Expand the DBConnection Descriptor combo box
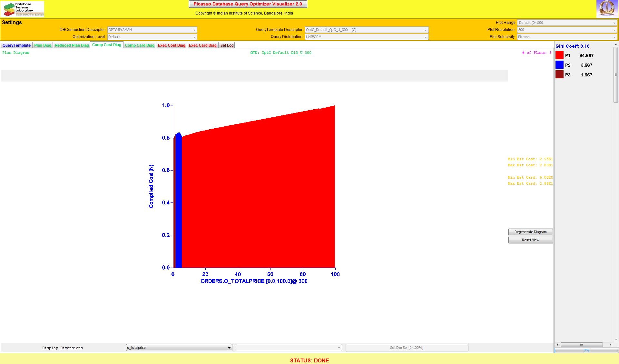Viewport: 619px width, 364px height. coord(152,30)
